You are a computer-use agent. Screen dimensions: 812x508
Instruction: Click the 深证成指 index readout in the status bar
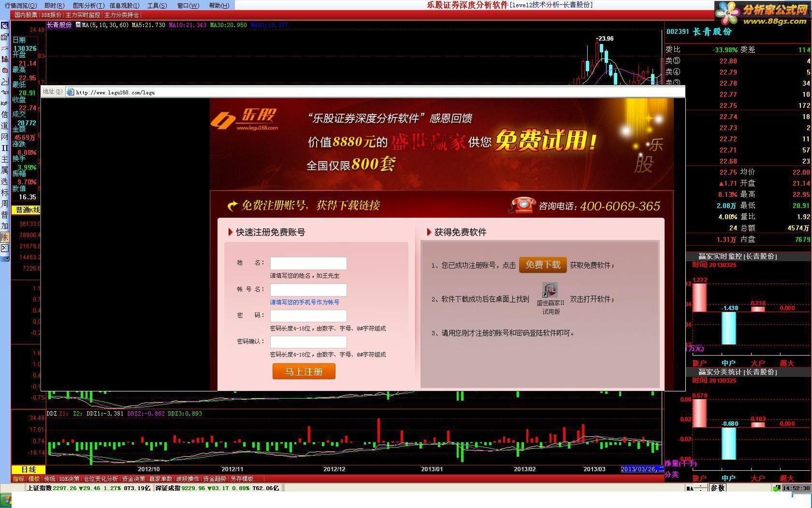[x=217, y=488]
